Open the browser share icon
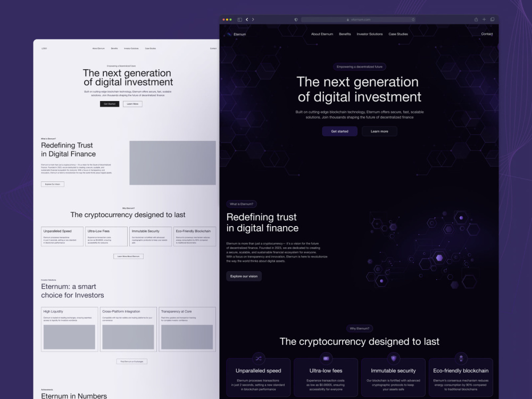The width and height of the screenshot is (532, 399). click(476, 19)
